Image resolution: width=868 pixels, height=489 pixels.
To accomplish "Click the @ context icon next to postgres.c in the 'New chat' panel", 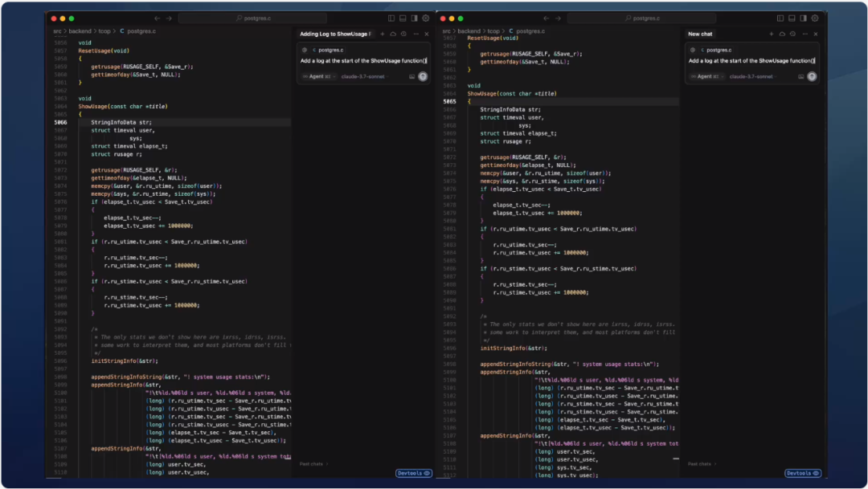I will (x=694, y=50).
